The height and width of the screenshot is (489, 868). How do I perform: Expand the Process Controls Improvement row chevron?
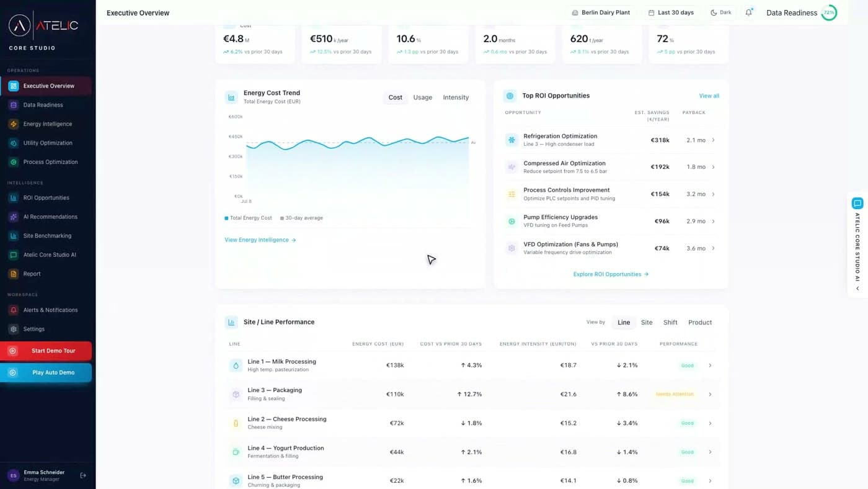coord(713,194)
